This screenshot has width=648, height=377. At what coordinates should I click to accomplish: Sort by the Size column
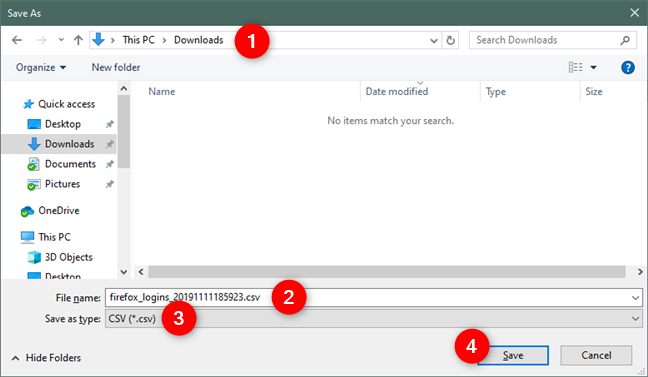point(593,92)
